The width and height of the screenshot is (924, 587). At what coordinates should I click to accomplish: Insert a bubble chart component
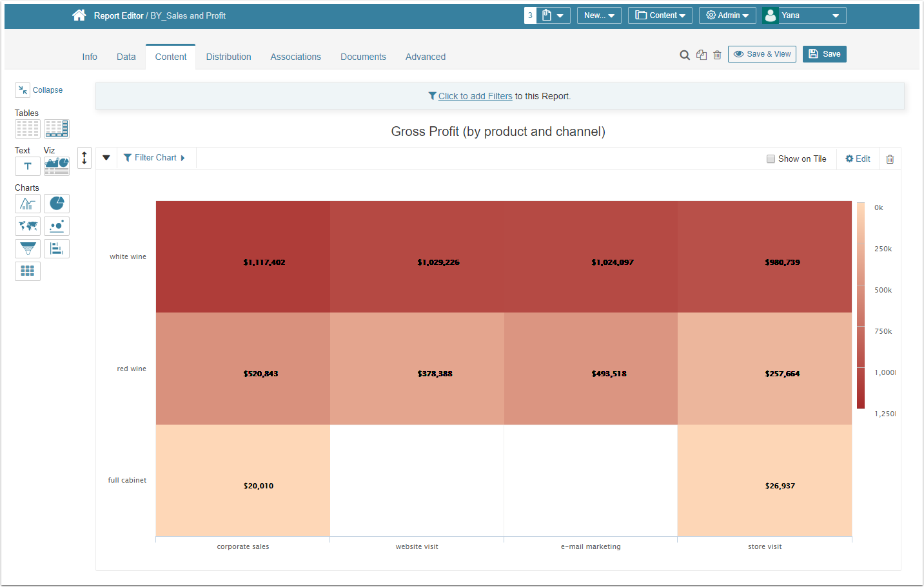(x=57, y=226)
